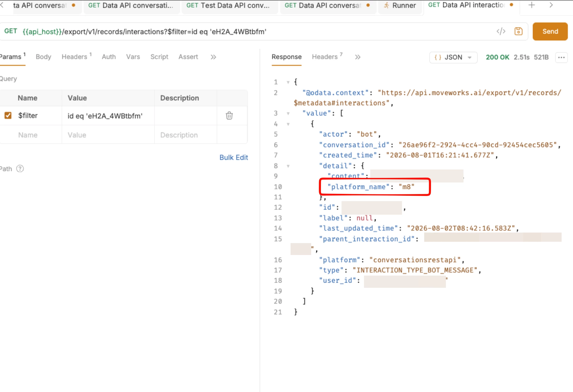This screenshot has width=573, height=392.
Task: Expand more response tabs chevron after Headers
Action: [358, 57]
